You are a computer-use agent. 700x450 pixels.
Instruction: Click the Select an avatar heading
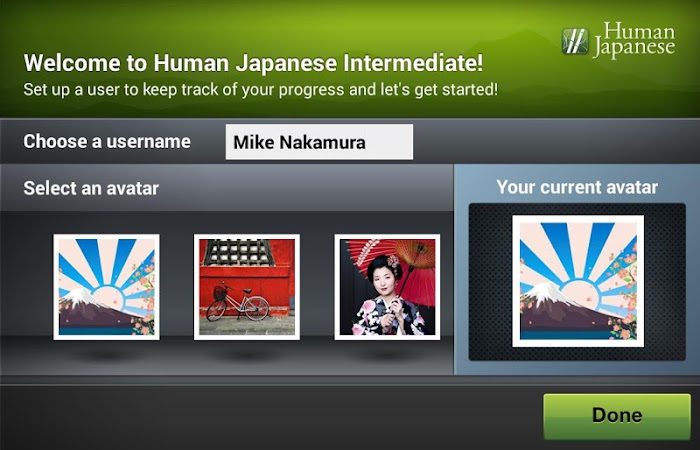tap(91, 188)
